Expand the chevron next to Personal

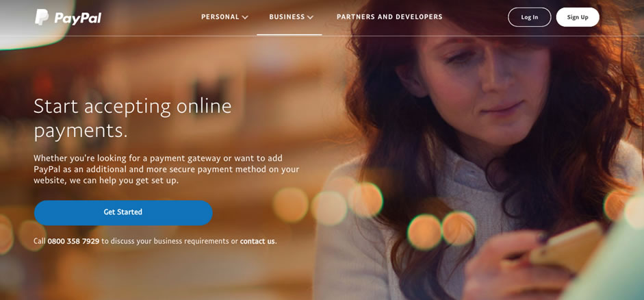[245, 17]
